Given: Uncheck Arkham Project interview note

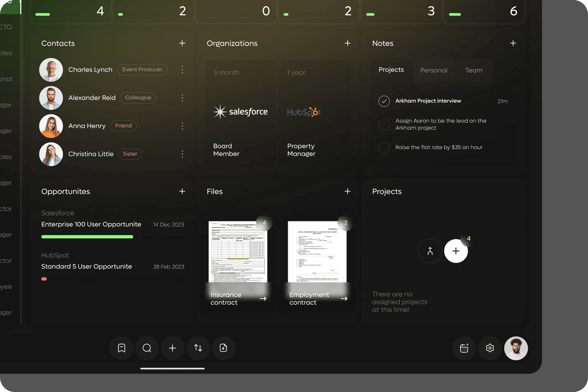Looking at the screenshot, I should coord(384,101).
